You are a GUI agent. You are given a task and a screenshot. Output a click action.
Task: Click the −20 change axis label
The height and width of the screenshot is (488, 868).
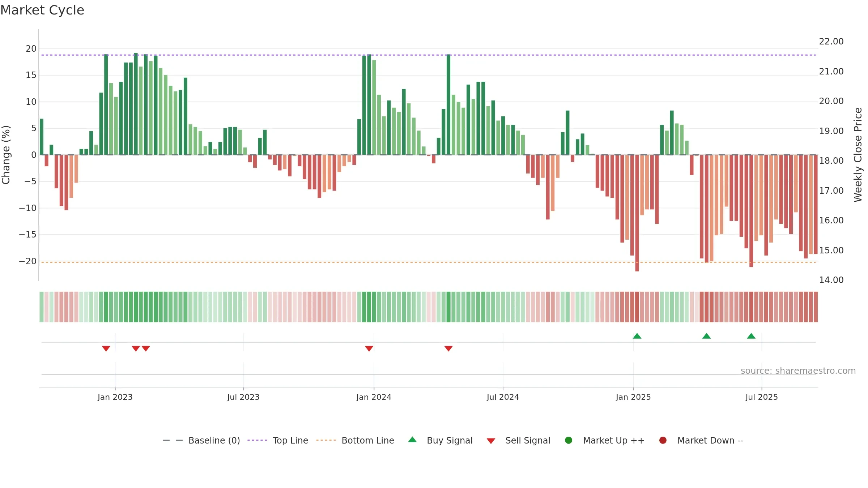28,261
